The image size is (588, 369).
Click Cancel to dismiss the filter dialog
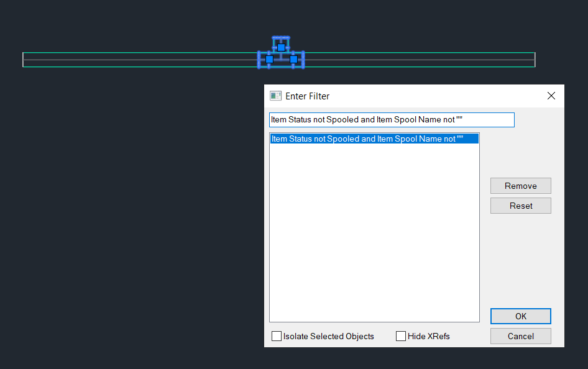point(520,336)
